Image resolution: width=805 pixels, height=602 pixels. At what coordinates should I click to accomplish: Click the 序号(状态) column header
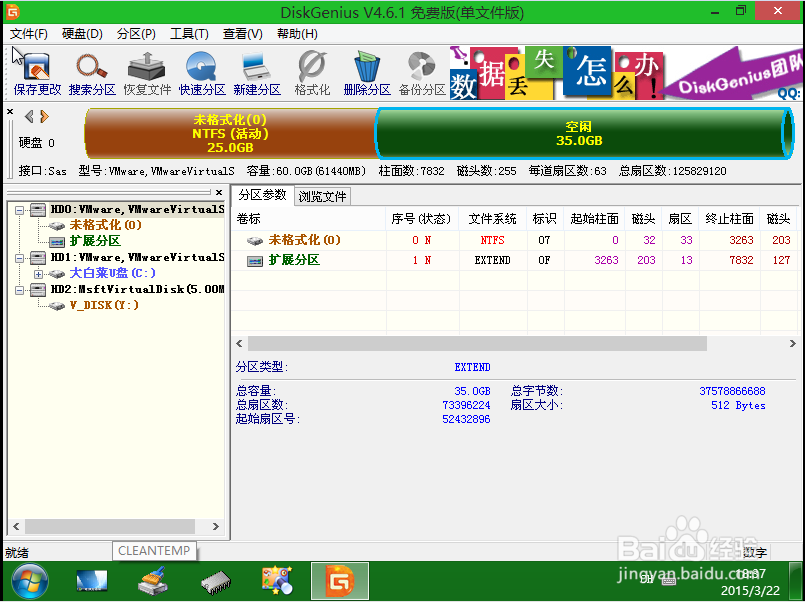click(421, 219)
